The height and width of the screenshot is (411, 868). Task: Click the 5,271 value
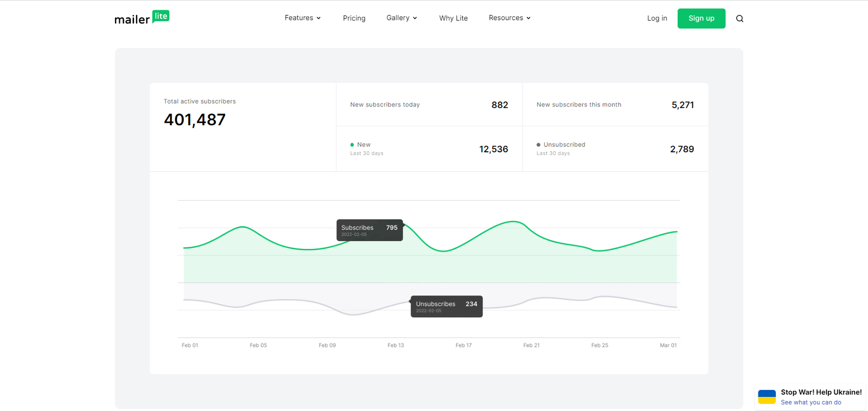pyautogui.click(x=682, y=105)
